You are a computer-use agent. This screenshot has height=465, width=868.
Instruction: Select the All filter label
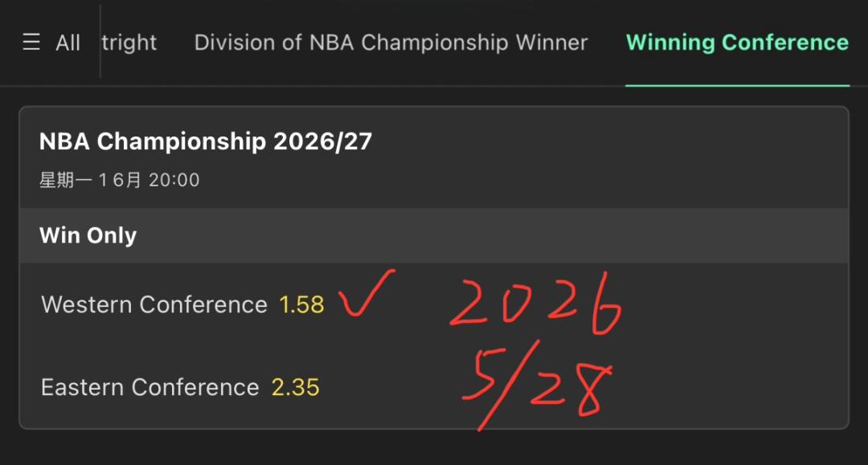(68, 43)
